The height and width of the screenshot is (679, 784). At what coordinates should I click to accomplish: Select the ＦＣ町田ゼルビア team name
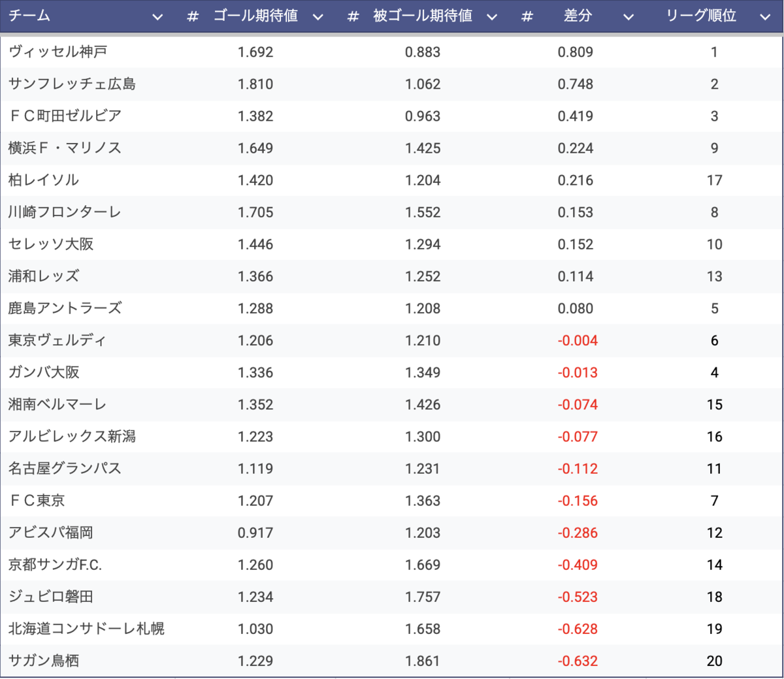pos(65,116)
